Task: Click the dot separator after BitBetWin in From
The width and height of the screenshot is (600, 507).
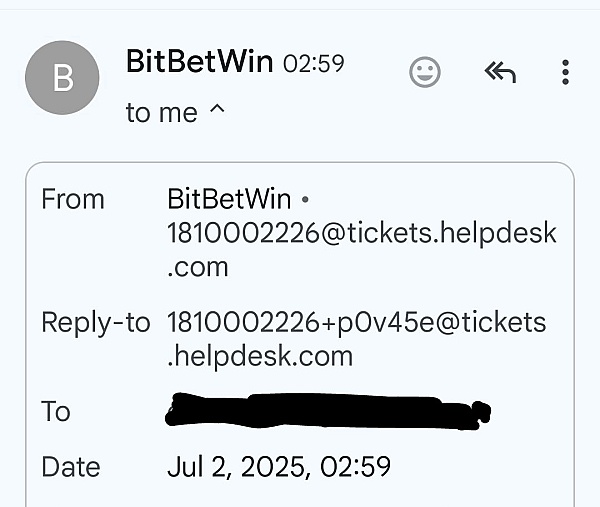Action: click(305, 199)
